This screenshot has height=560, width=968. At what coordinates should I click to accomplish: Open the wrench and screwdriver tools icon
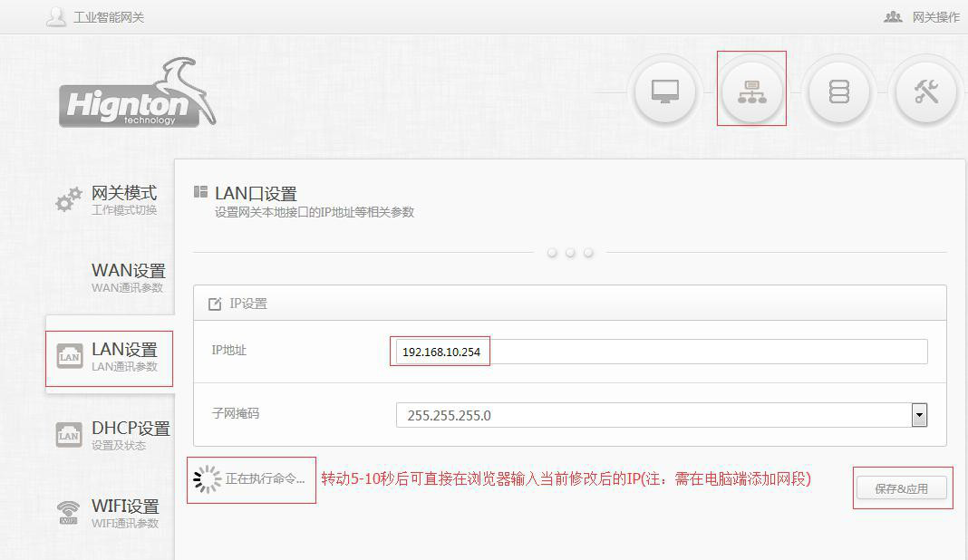point(925,92)
